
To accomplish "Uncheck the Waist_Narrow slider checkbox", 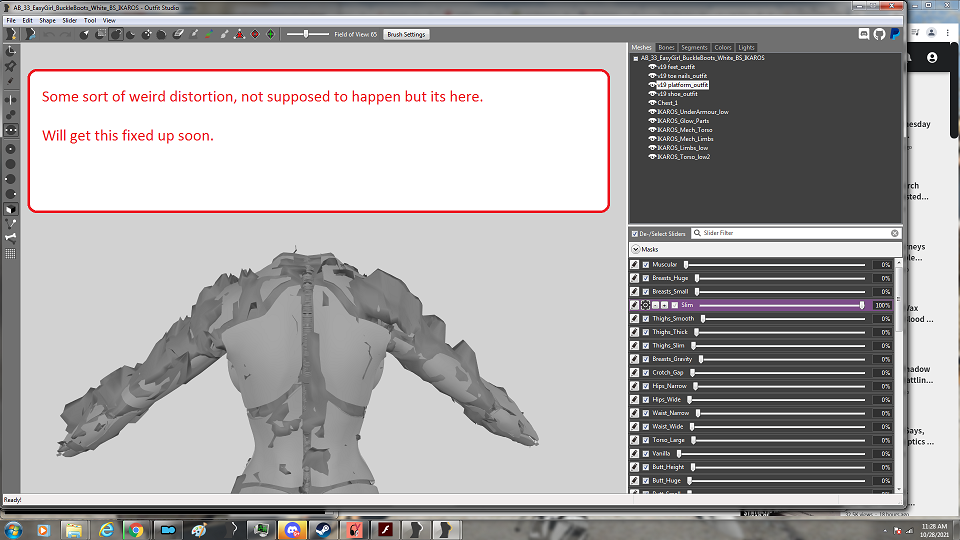I will 645,413.
